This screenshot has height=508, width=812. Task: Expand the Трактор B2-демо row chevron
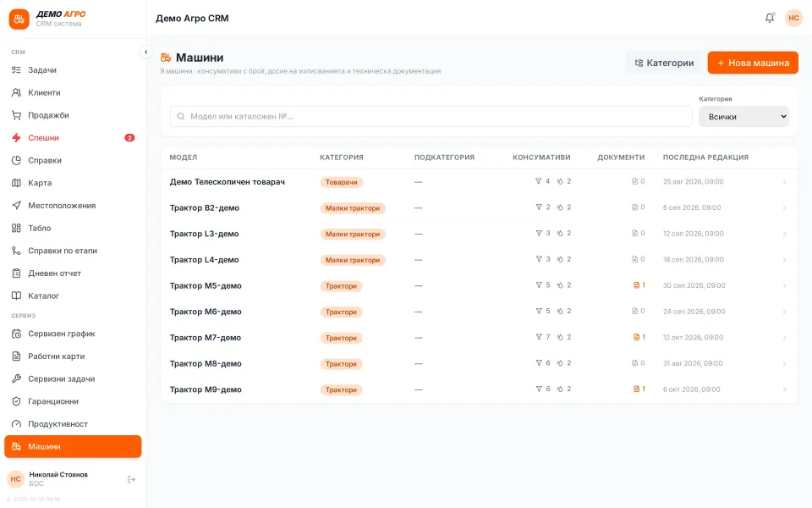click(x=785, y=208)
